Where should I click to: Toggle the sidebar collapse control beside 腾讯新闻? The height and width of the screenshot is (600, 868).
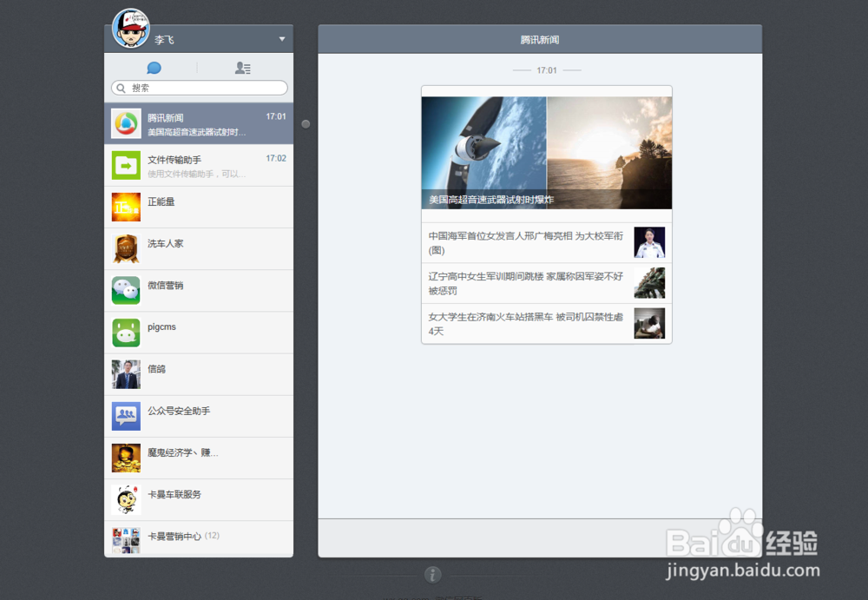(x=306, y=123)
